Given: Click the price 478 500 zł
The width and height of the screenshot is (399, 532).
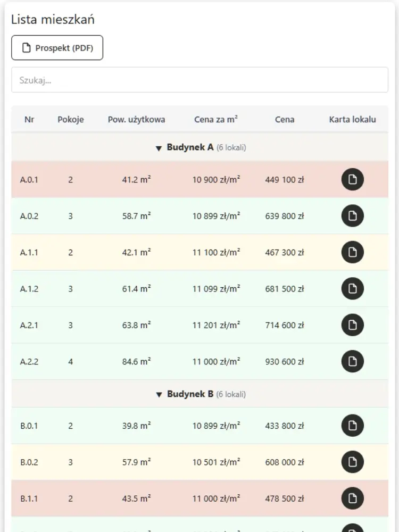Looking at the screenshot, I should point(285,498).
